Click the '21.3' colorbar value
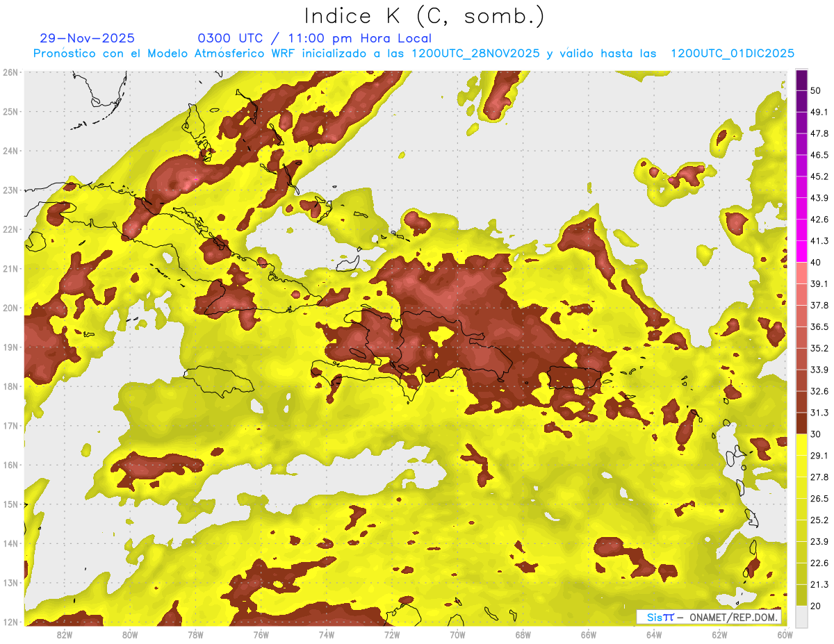Screen dimensions: 834x644 pyautogui.click(x=819, y=585)
